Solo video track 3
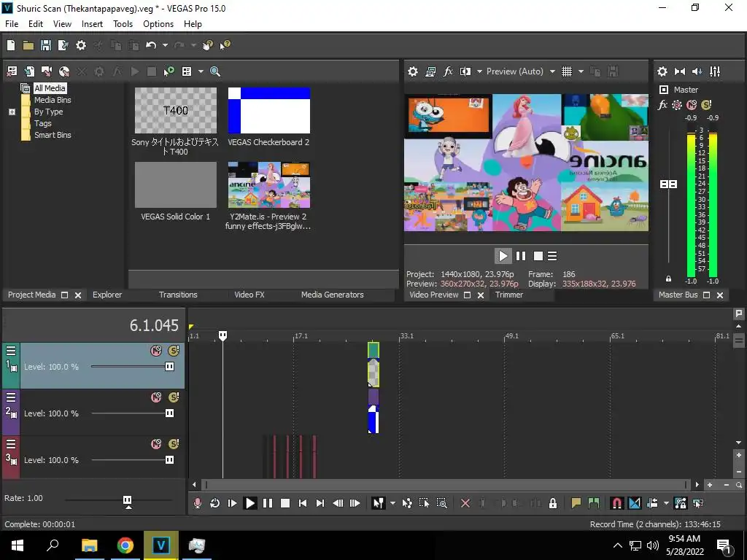Viewport: 747px width, 560px height. click(x=174, y=444)
